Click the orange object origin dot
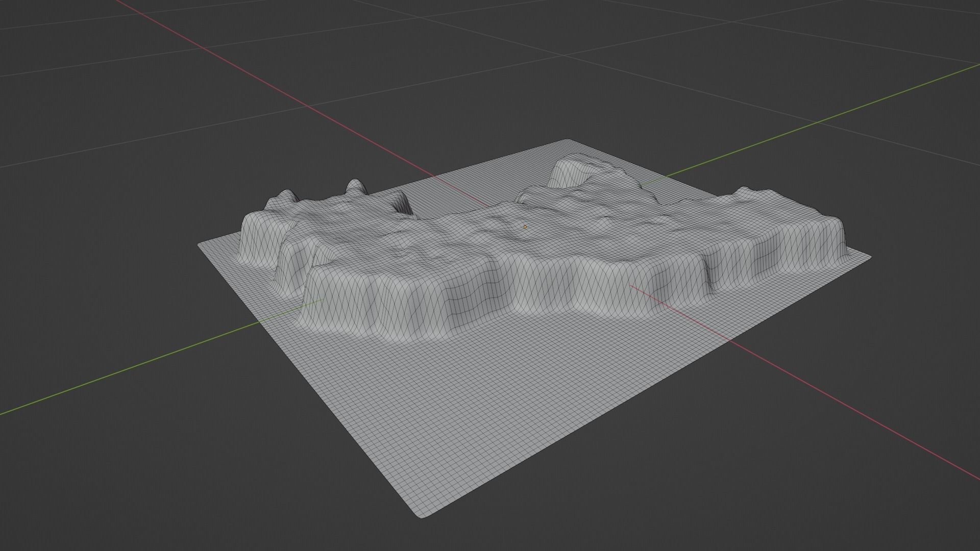 pyautogui.click(x=525, y=227)
